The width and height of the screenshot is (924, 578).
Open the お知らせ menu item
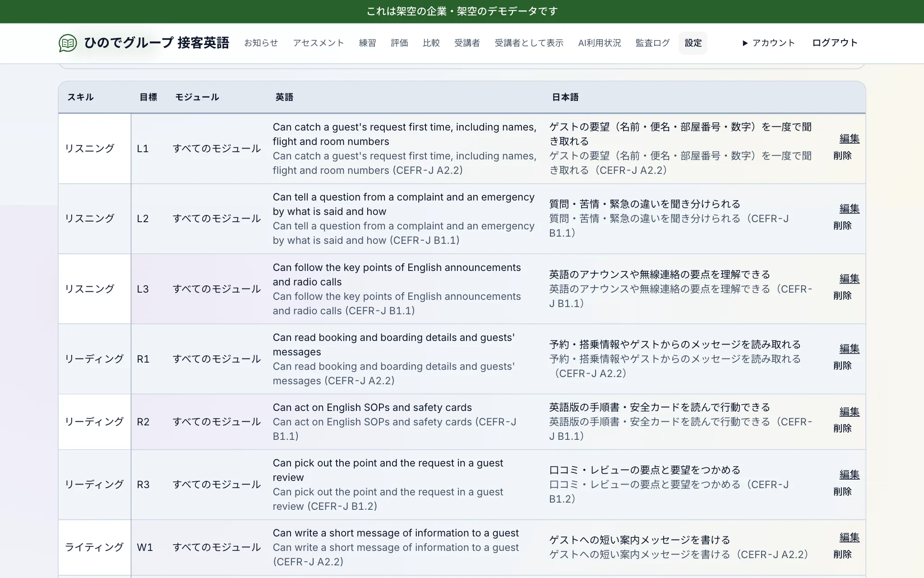(x=261, y=43)
